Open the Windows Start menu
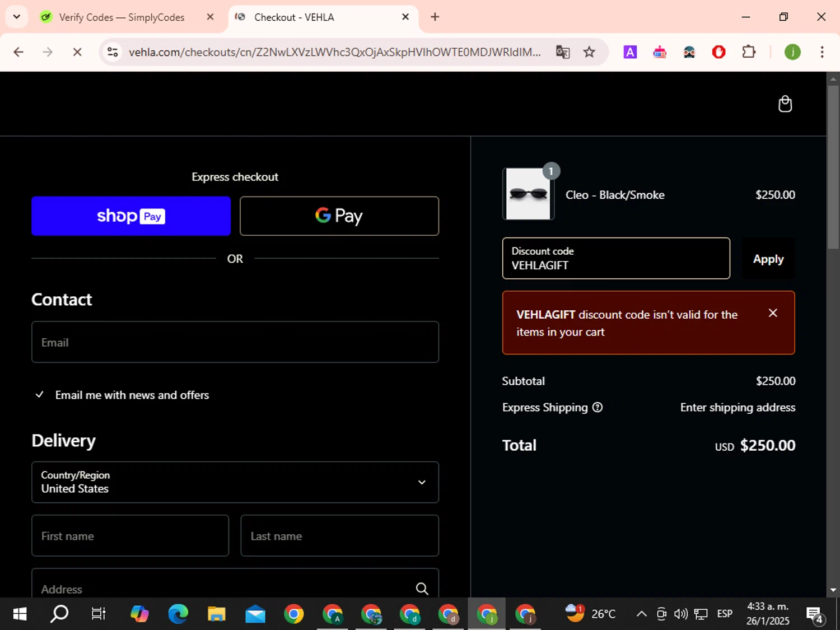This screenshot has width=840, height=630. click(20, 614)
